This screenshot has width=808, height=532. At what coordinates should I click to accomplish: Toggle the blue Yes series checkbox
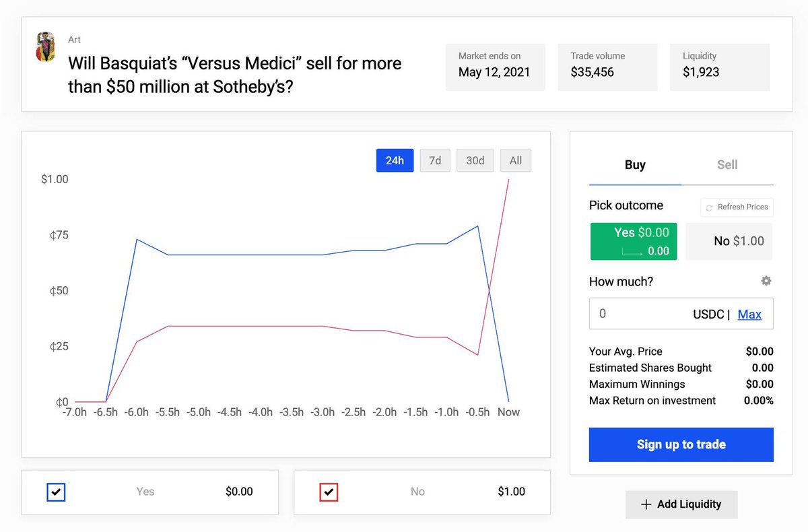point(56,492)
